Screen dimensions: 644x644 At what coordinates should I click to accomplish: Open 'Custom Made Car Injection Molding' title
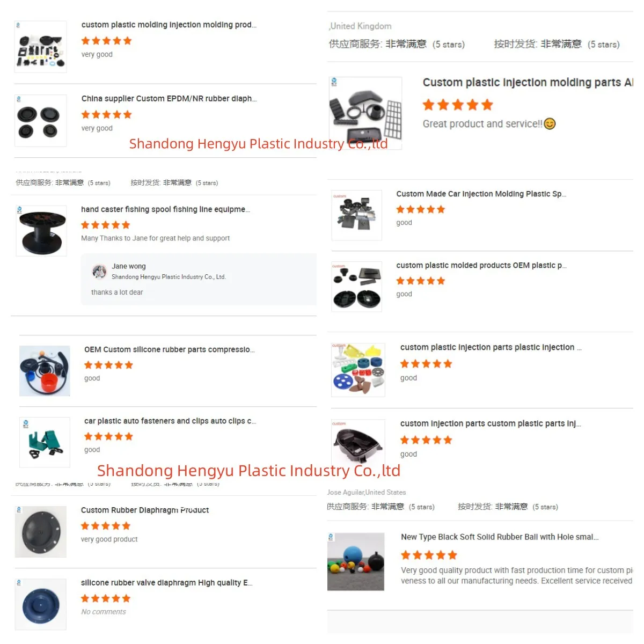click(481, 194)
